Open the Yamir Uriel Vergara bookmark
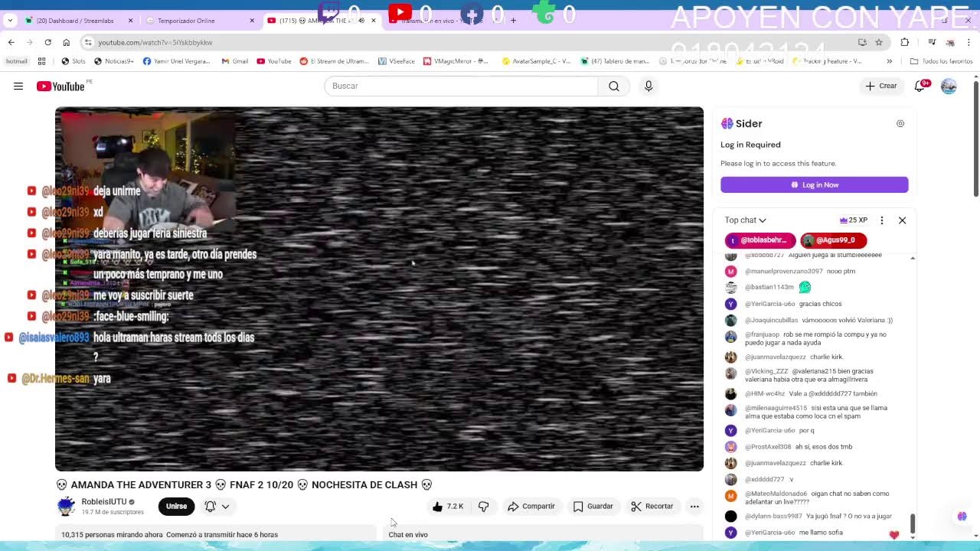Image resolution: width=980 pixels, height=551 pixels. (x=176, y=61)
